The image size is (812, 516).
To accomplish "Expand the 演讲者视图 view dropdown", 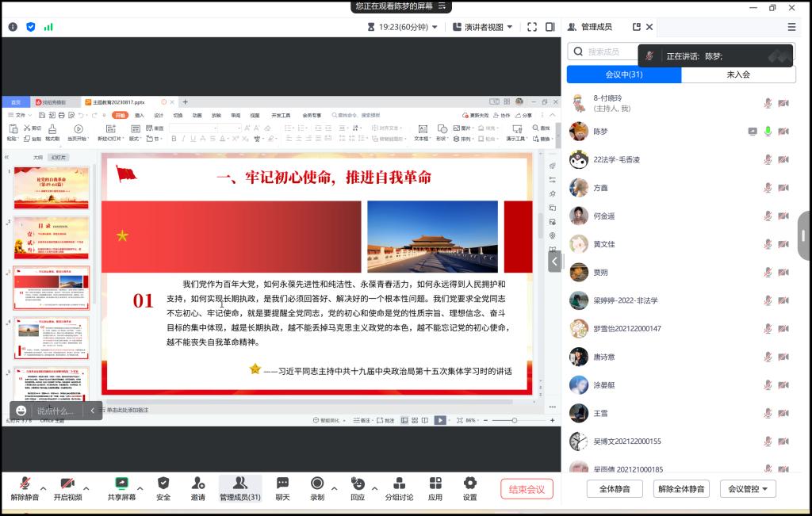I will [483, 27].
